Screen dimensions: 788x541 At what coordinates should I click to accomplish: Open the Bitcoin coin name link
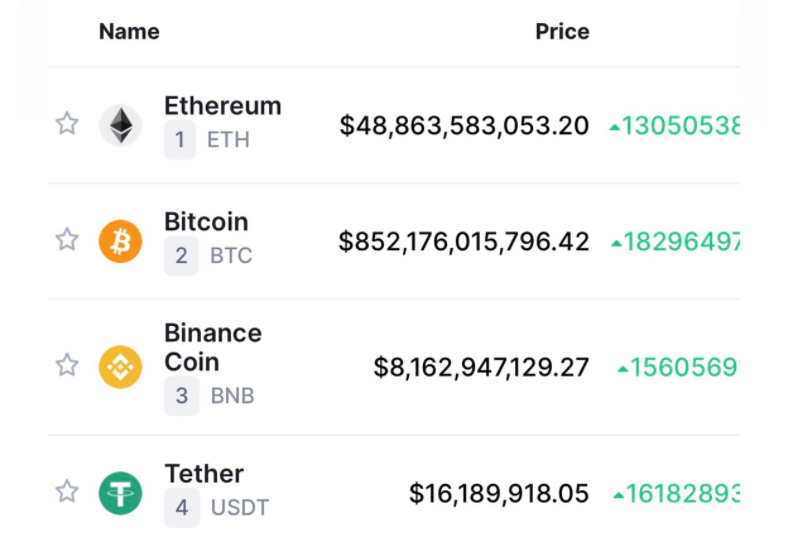coord(206,222)
